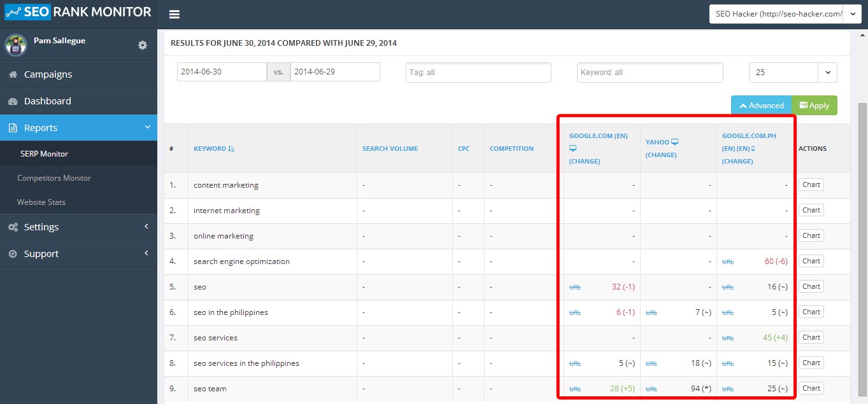
Task: Open Chart for seo team
Action: (811, 388)
